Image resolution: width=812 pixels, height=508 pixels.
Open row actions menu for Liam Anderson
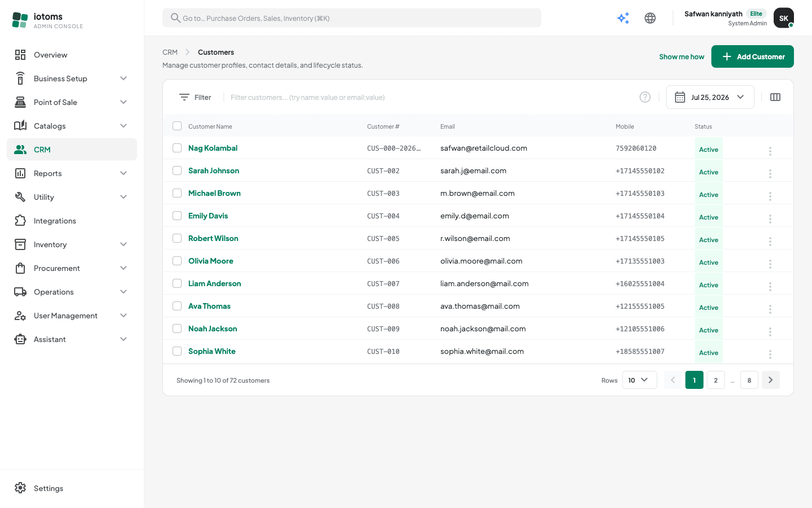770,286
